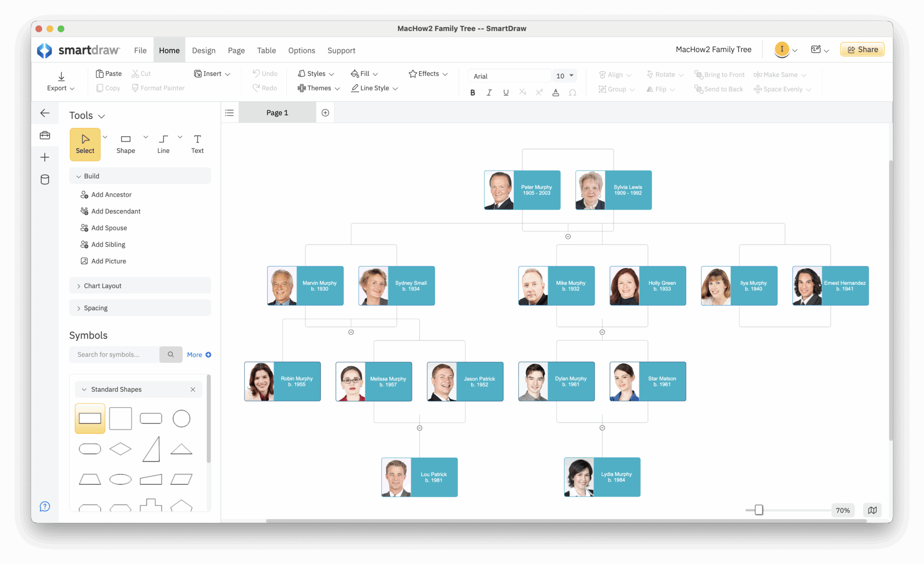Adjust the zoom slider
This screenshot has height=564, width=924.
click(759, 510)
